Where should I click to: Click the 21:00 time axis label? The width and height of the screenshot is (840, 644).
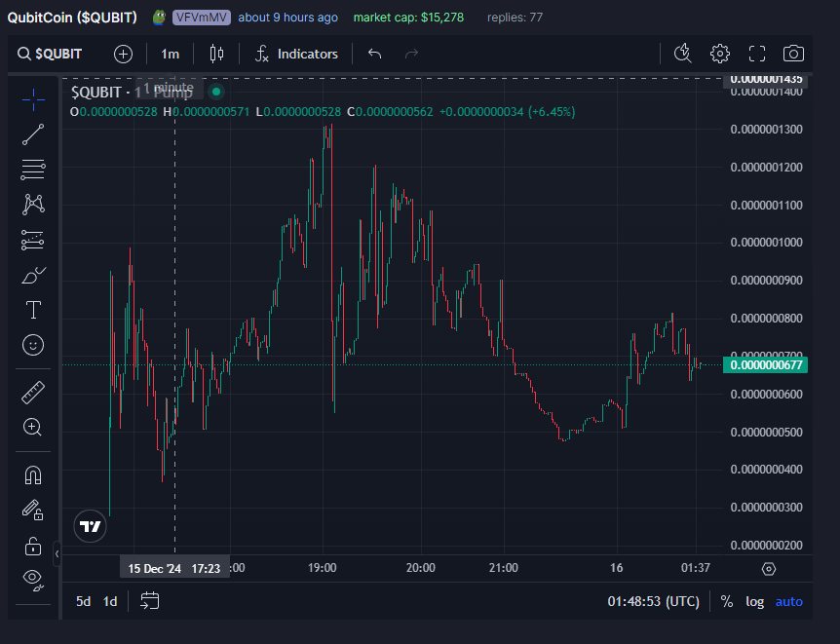point(504,568)
